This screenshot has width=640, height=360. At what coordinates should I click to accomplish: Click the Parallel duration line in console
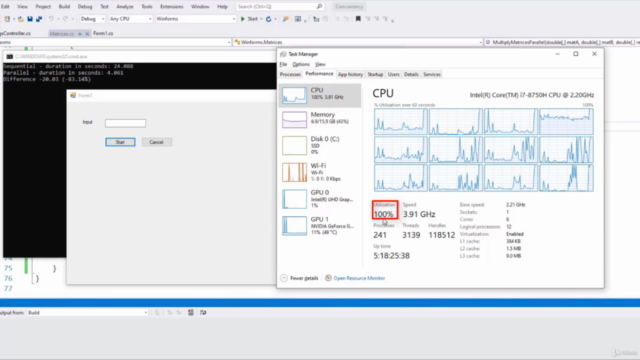tap(63, 73)
